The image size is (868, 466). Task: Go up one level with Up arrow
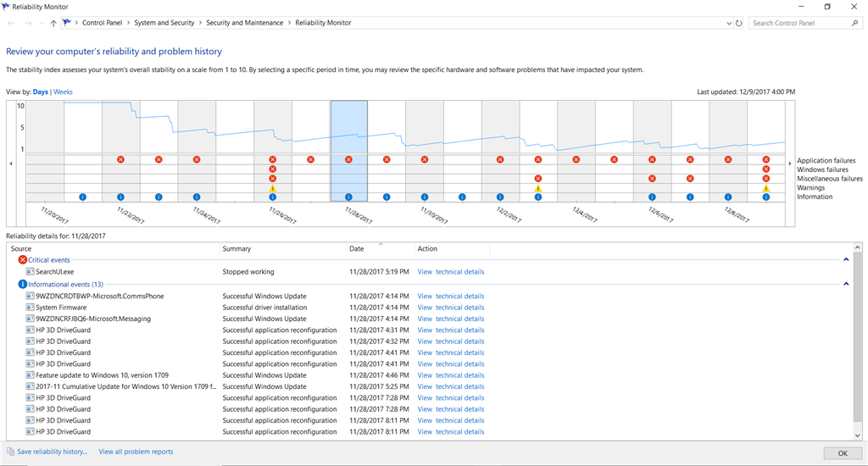[53, 23]
